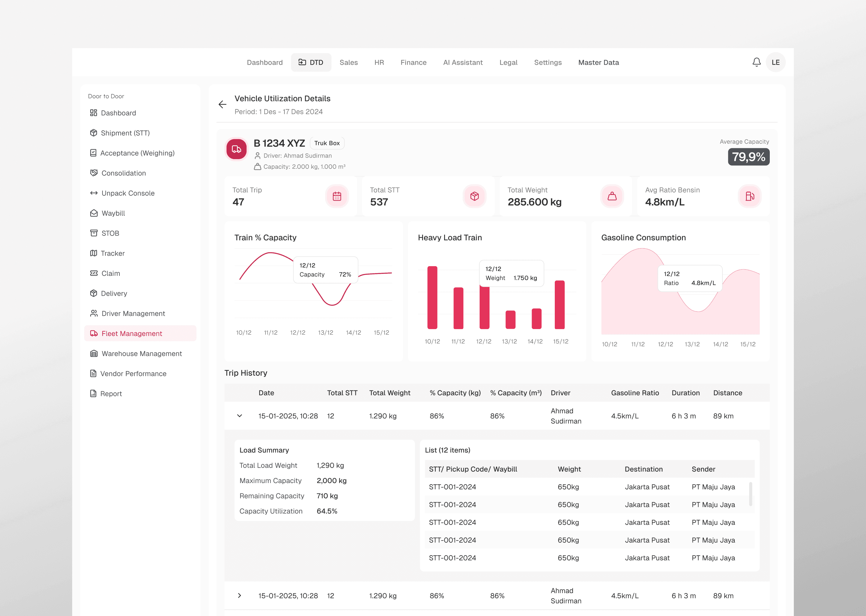Open Waybill in the sidebar
This screenshot has width=866, height=616.
coord(140,213)
